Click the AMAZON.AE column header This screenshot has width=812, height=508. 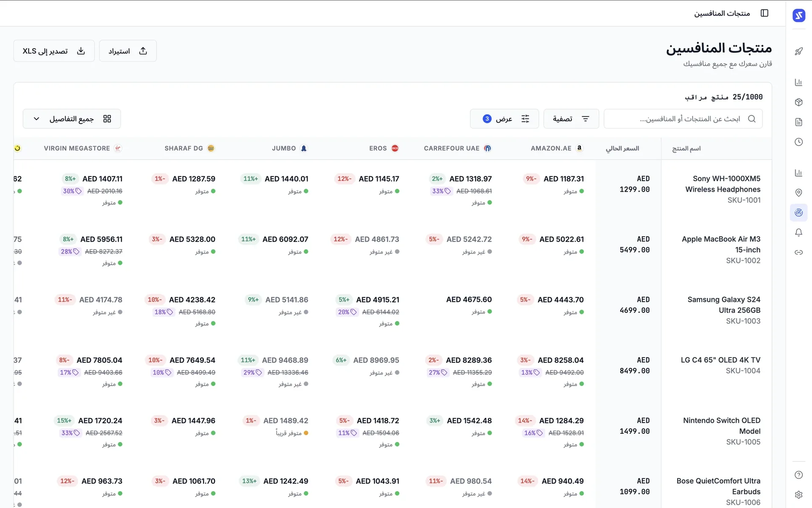point(551,149)
